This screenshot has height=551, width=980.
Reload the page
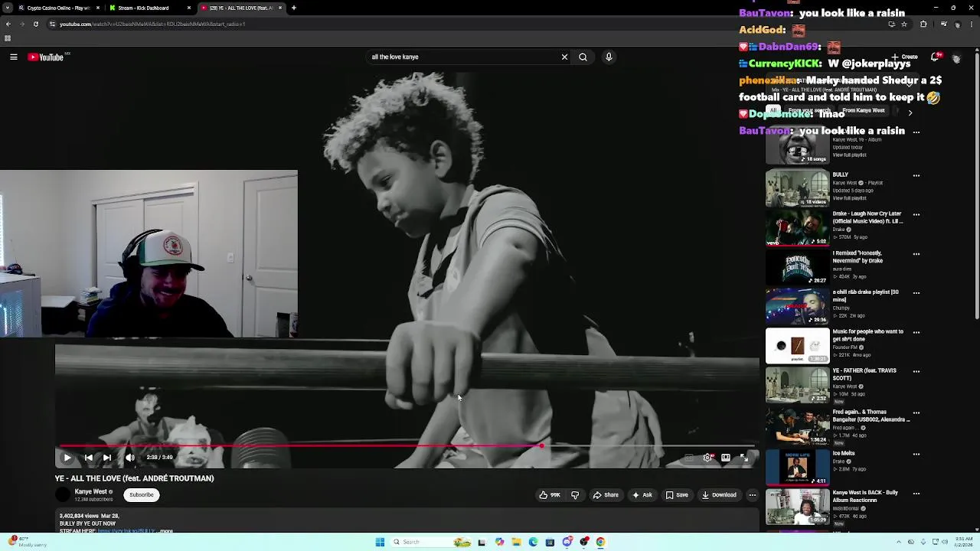(x=35, y=24)
